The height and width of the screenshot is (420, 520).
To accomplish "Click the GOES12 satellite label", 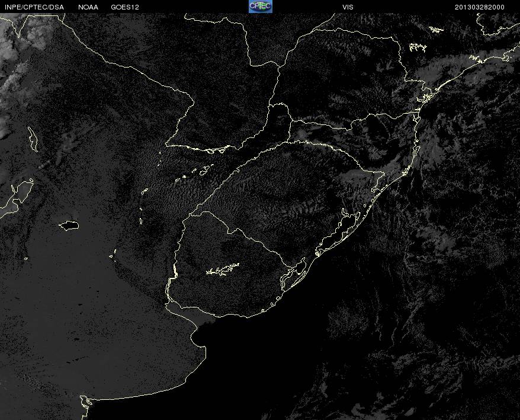I will 125,7.
